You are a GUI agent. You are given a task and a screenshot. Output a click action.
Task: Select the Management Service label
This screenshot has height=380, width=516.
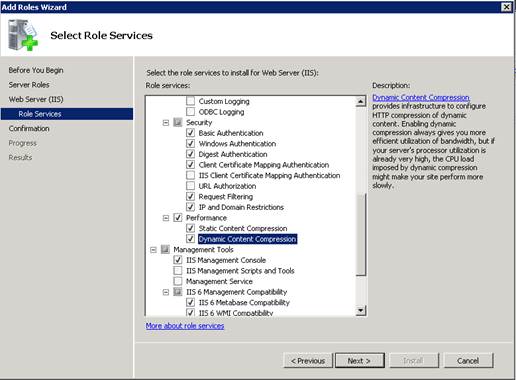click(x=219, y=281)
